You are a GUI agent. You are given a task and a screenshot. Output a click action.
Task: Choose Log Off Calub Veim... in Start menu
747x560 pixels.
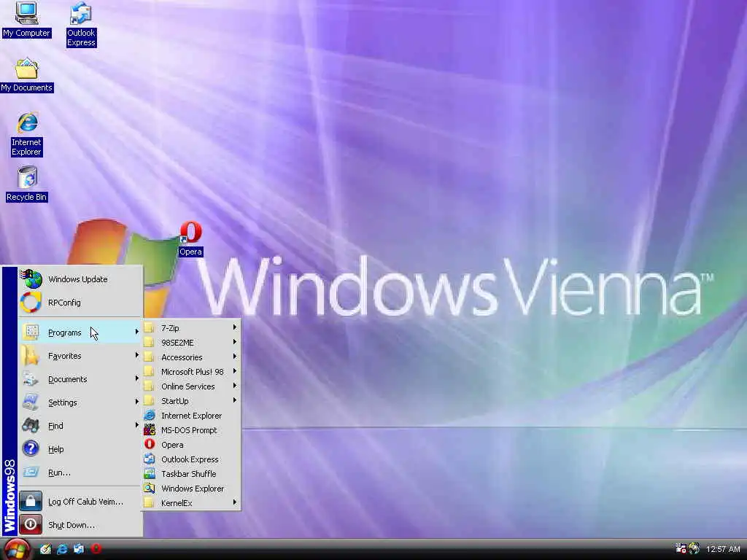coord(80,502)
